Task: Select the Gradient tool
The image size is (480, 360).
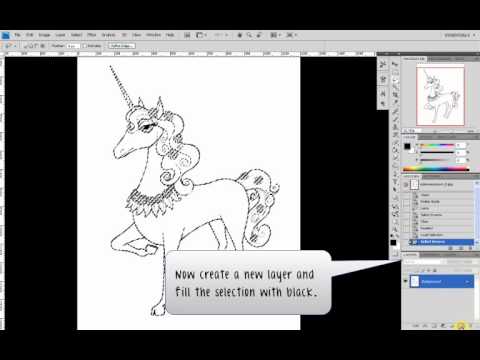Action: pos(395,150)
